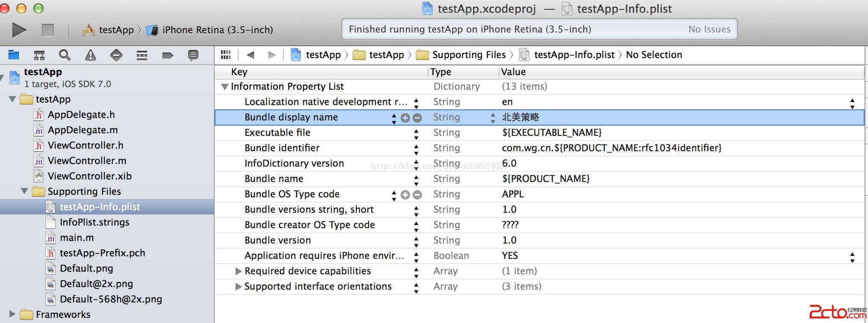Click the related items grid icon
This screenshot has height=323, width=868.
[226, 55]
